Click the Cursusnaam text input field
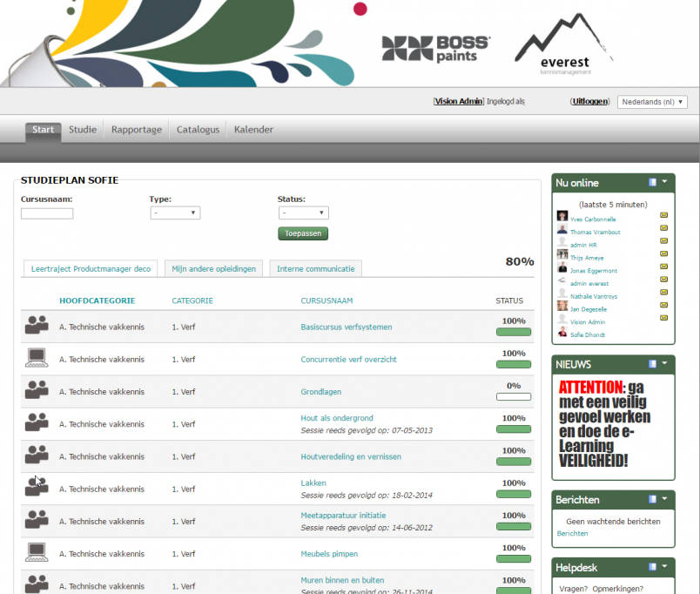 pyautogui.click(x=47, y=213)
